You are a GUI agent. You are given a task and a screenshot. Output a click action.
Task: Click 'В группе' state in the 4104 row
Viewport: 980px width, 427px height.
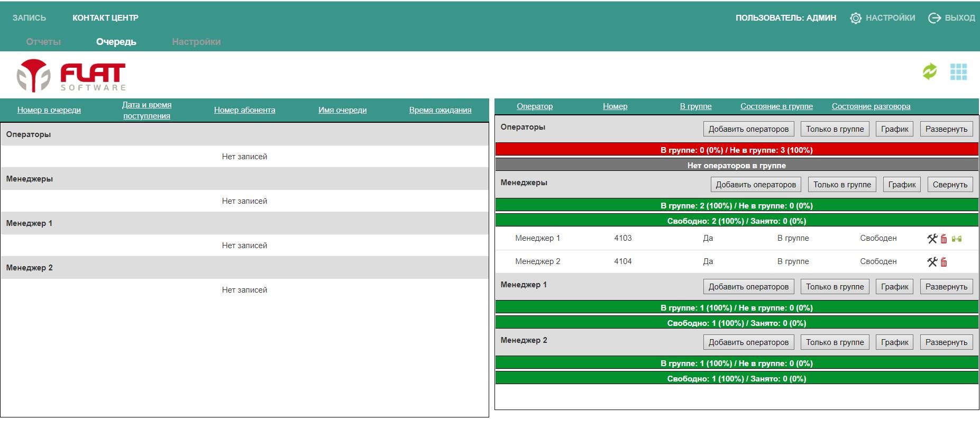[793, 261]
